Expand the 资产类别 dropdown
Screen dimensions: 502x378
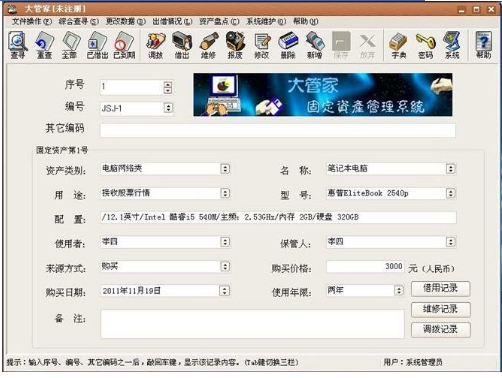click(225, 169)
